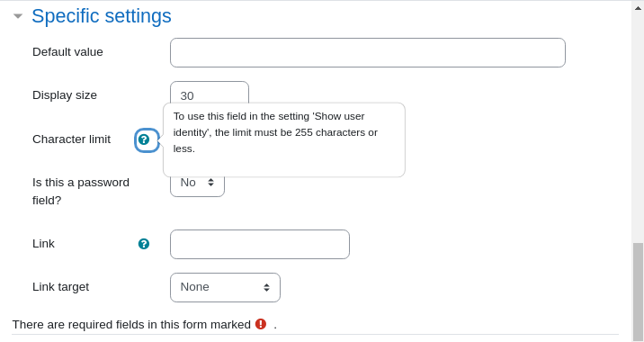This screenshot has width=644, height=342.
Task: Click the Show user identity help popover
Action: (x=284, y=139)
